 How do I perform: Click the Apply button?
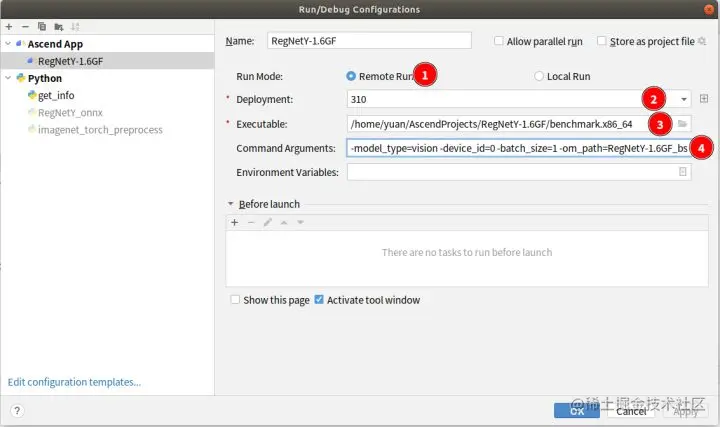click(686, 411)
